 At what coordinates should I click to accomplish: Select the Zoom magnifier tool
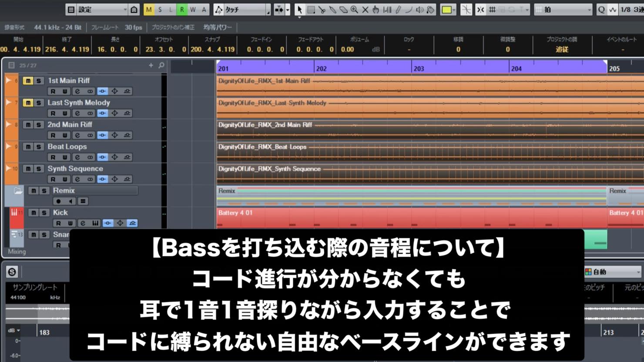click(x=355, y=10)
